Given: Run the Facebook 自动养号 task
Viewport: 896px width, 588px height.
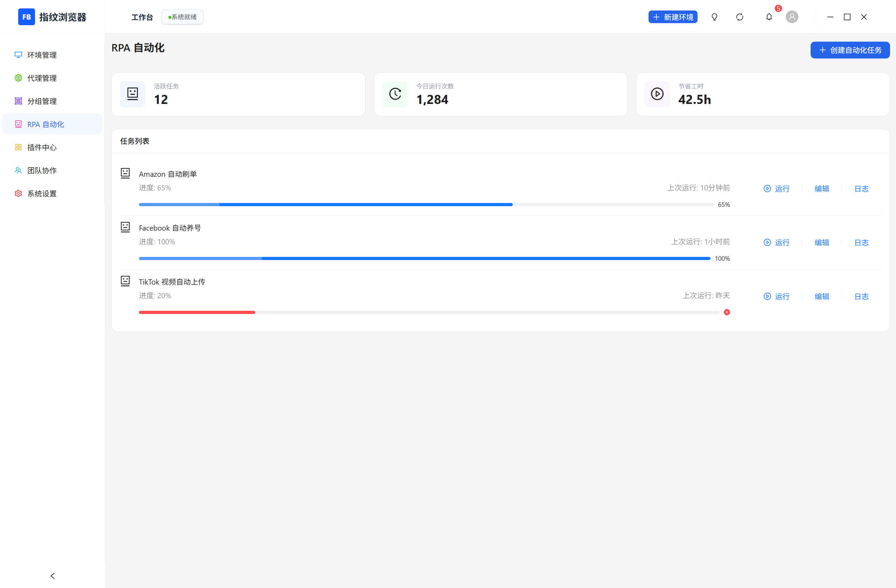Looking at the screenshot, I should (776, 243).
